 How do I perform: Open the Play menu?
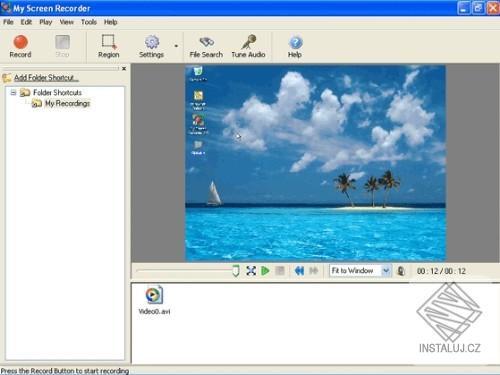point(46,22)
